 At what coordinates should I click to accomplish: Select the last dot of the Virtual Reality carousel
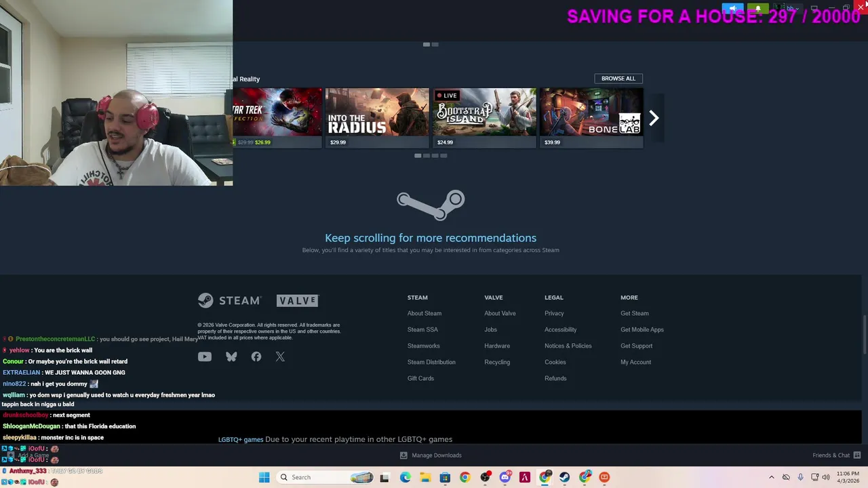click(443, 156)
